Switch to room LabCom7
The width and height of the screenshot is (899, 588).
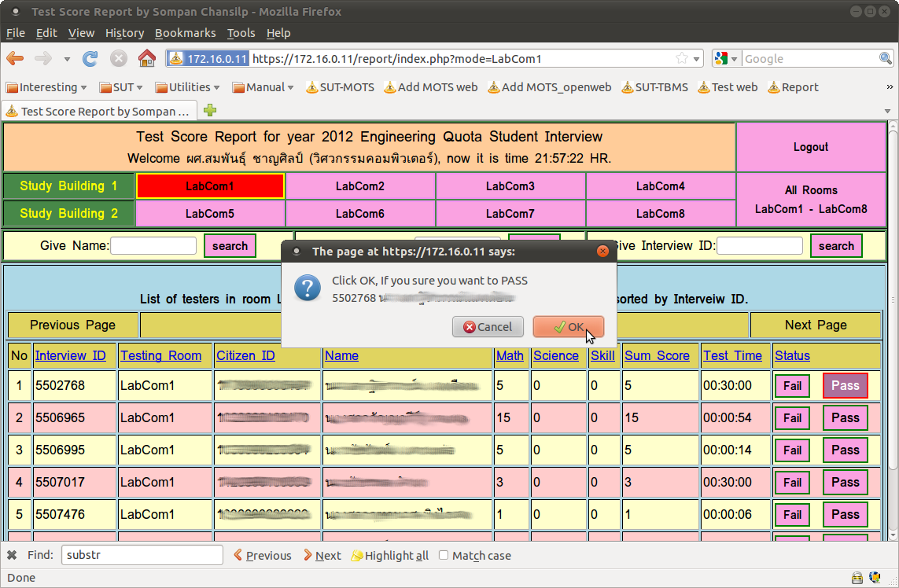point(510,213)
